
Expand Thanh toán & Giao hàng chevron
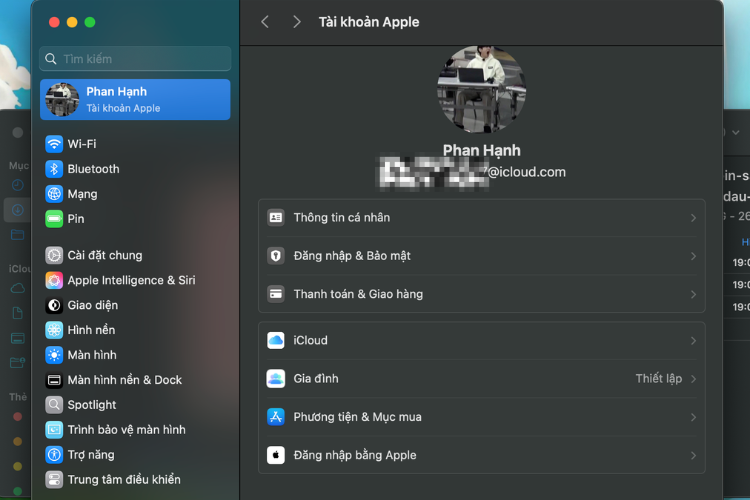pyautogui.click(x=693, y=294)
